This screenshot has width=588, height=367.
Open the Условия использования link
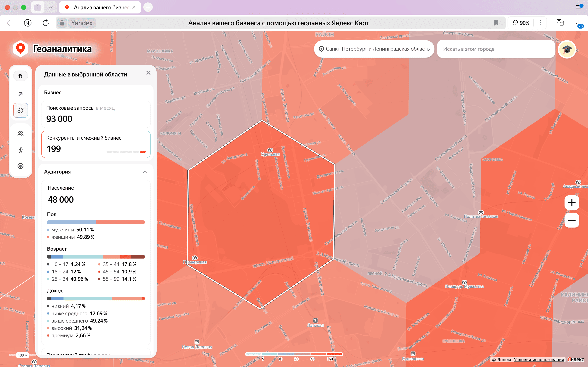tap(539, 359)
